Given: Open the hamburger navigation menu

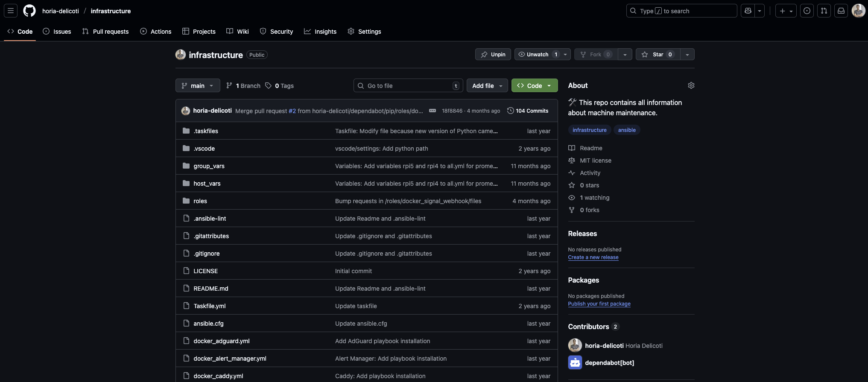Looking at the screenshot, I should tap(11, 11).
